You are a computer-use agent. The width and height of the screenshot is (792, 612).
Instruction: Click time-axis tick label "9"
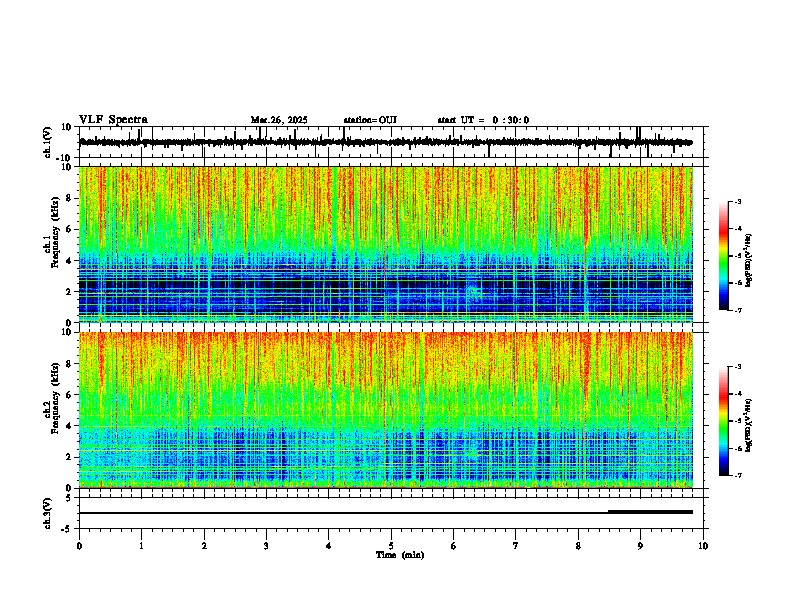click(x=640, y=546)
